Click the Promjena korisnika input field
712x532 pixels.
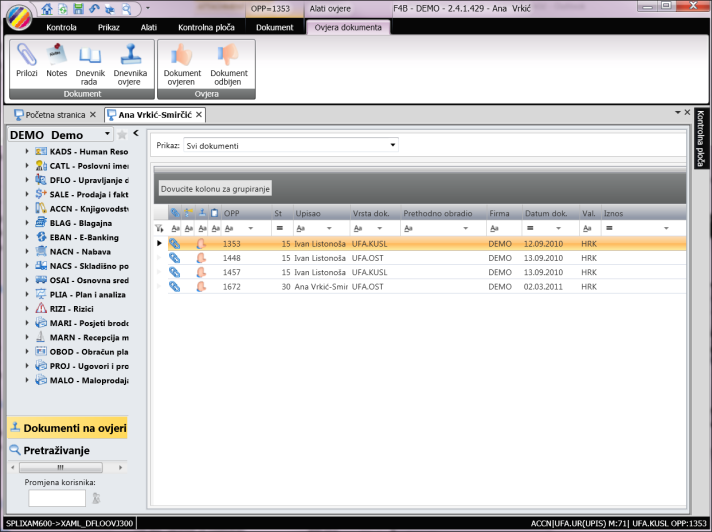(57, 498)
